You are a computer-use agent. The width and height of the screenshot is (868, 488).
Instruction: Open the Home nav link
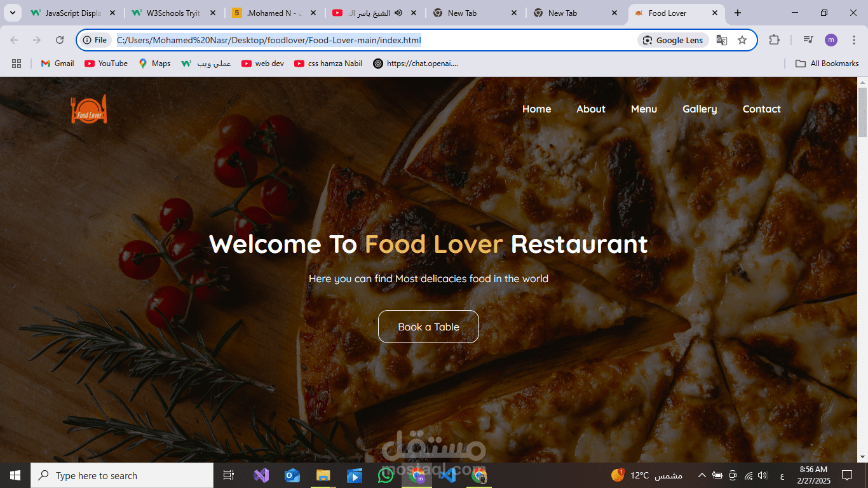[536, 109]
